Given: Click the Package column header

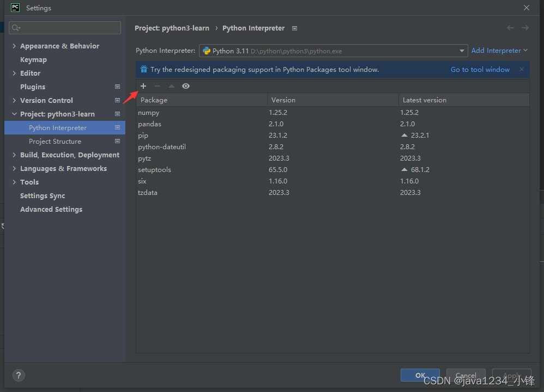Looking at the screenshot, I should (x=202, y=100).
